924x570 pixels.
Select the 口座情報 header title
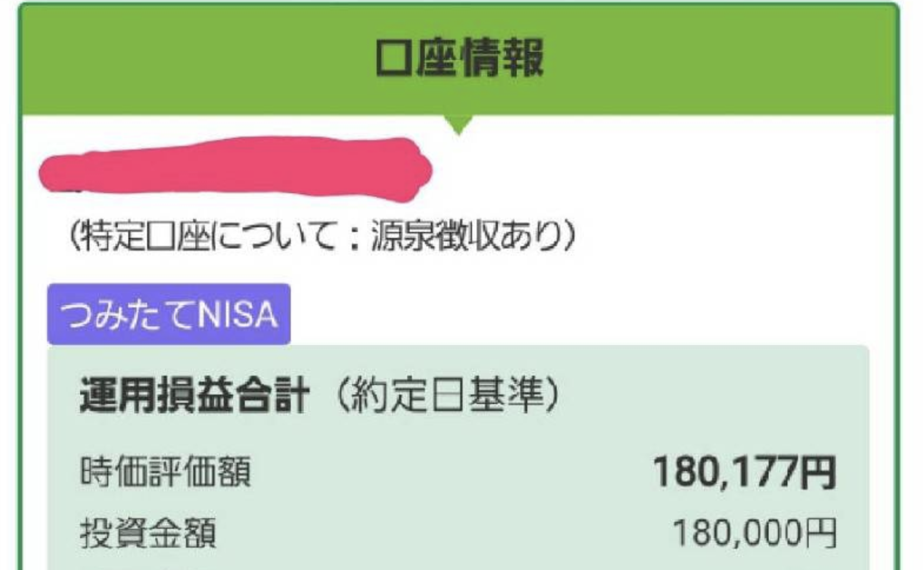pos(460,57)
